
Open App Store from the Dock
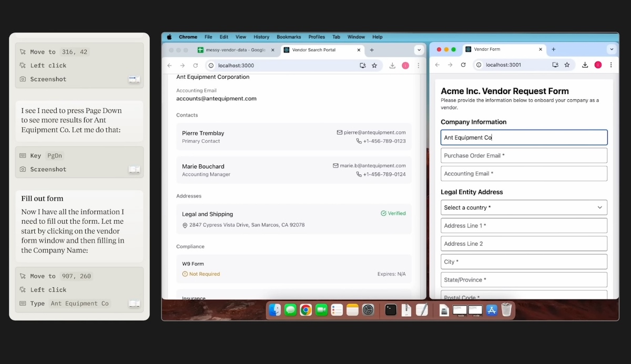492,310
